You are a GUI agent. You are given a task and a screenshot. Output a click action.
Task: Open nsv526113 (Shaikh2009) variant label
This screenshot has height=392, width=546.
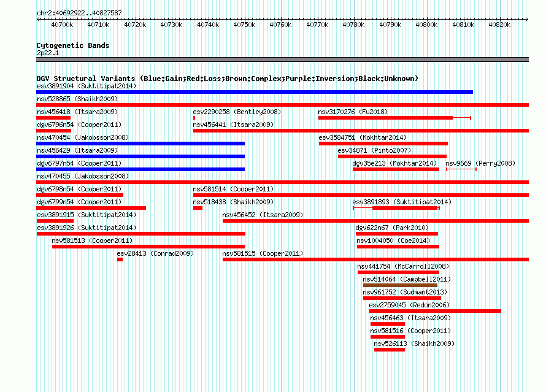[414, 344]
